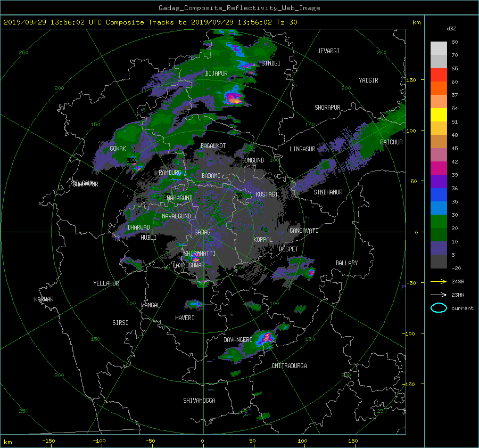Click the HAVERI city label

pyautogui.click(x=185, y=318)
